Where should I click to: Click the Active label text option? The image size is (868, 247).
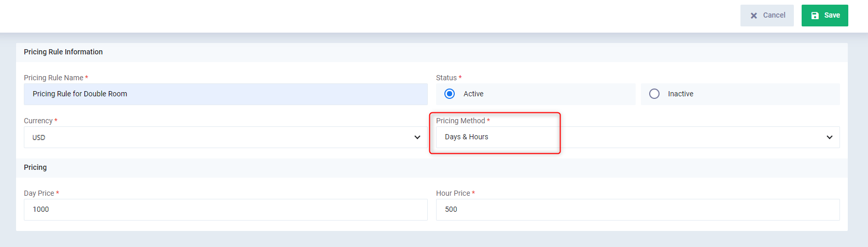(x=473, y=94)
